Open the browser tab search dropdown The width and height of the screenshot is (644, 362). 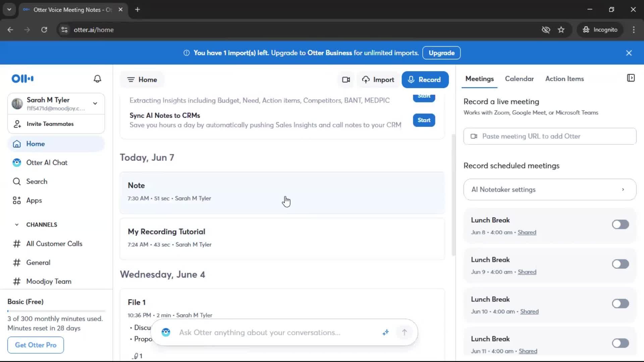[9, 10]
